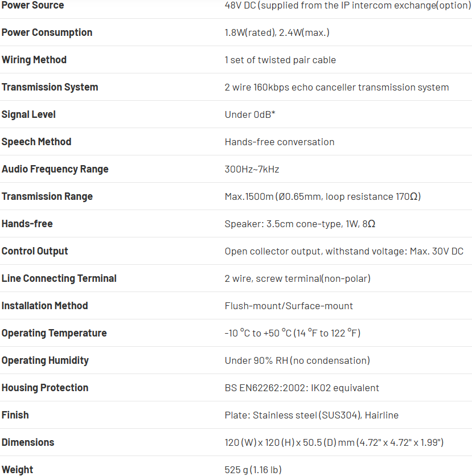Select the twisted pair cable text
Viewport: 472px width, 476px height.
pyautogui.click(x=280, y=60)
